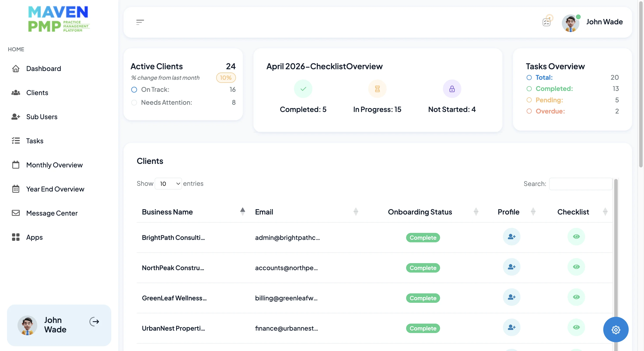This screenshot has width=644, height=351.
Task: Click the Overdue tasks circle indicator
Action: (x=529, y=111)
